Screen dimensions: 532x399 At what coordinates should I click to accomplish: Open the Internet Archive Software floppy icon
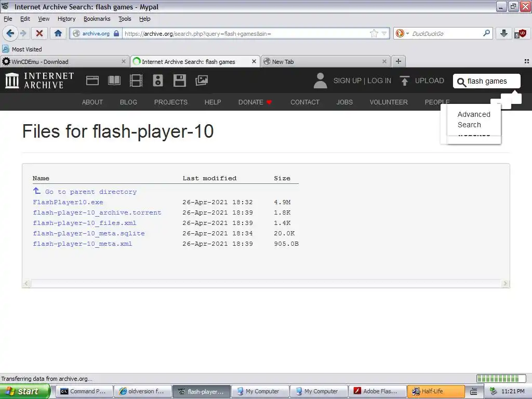pyautogui.click(x=179, y=81)
